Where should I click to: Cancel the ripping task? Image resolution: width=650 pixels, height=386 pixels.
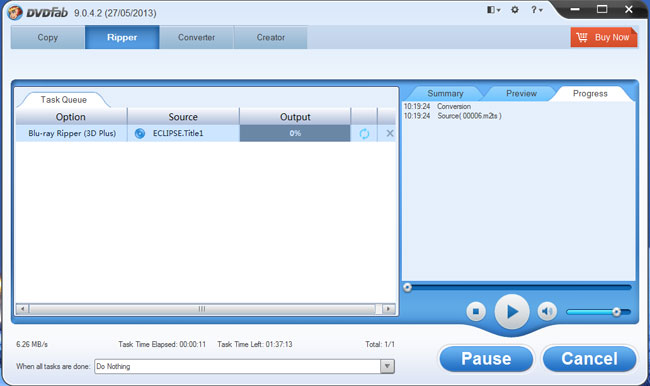click(589, 359)
